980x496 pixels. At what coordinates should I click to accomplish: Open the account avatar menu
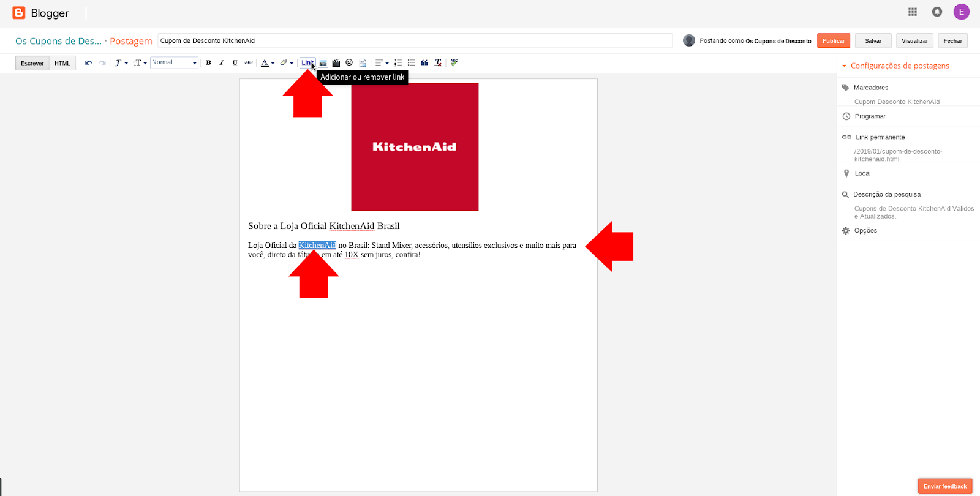962,12
